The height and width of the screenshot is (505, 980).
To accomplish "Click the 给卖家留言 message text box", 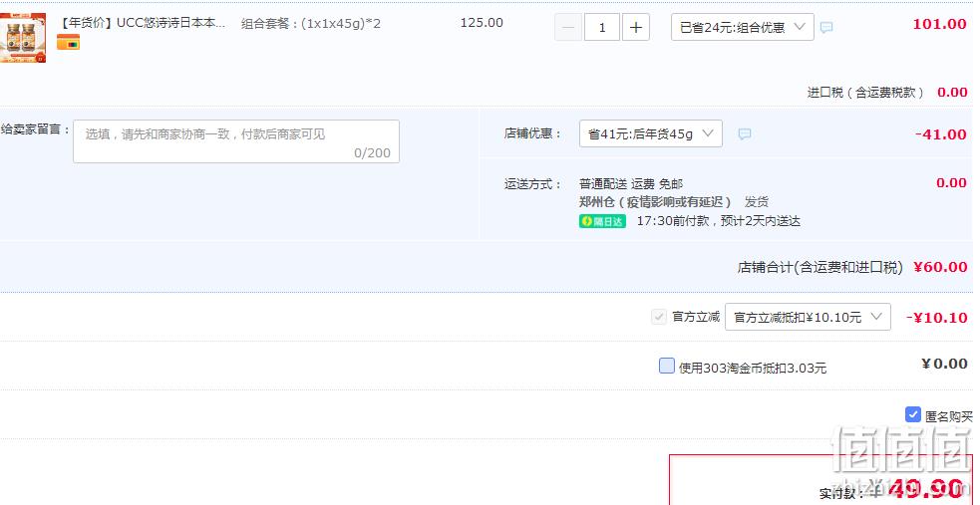I will click(236, 141).
